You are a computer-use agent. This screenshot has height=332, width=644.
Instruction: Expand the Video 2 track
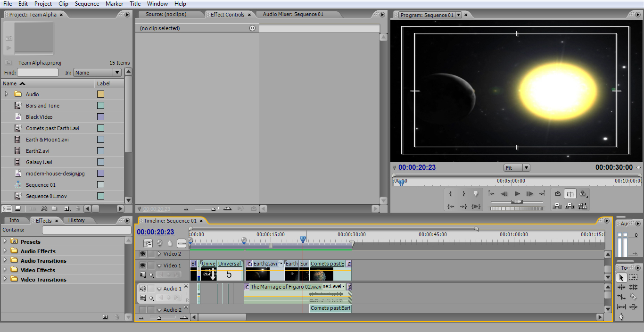[x=159, y=253]
